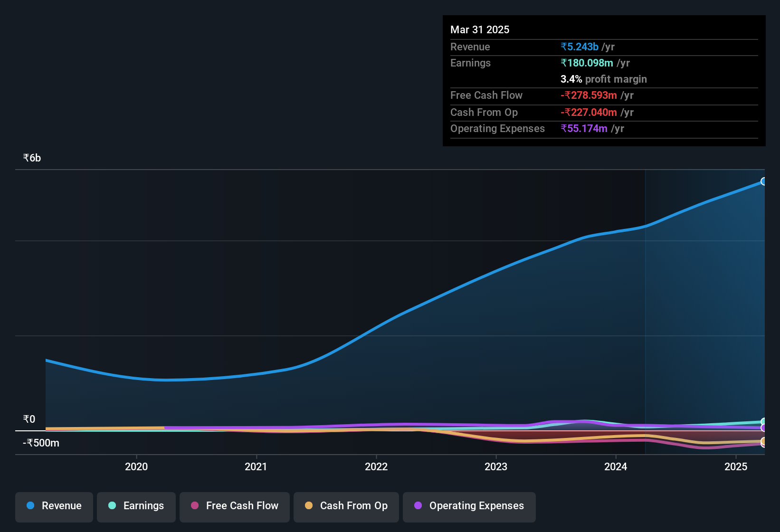Click the Revenue endpoint marker on chart
Image resolution: width=780 pixels, height=532 pixels.
[764, 181]
